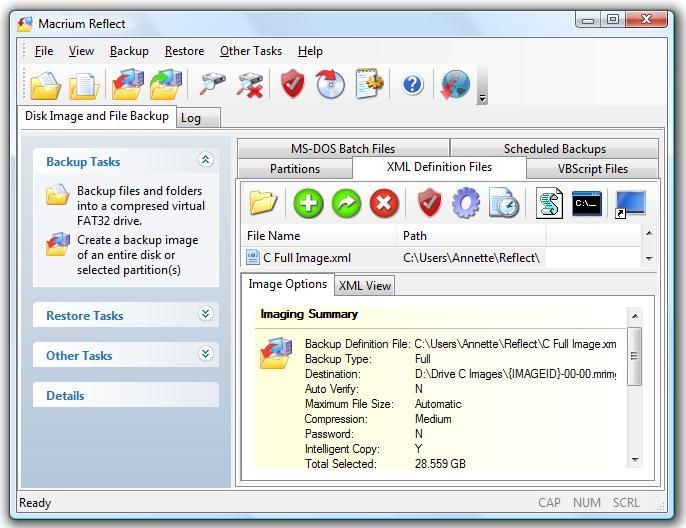This screenshot has width=686, height=528.
Task: Click the file backup documents toolbar icon
Action: [x=84, y=85]
